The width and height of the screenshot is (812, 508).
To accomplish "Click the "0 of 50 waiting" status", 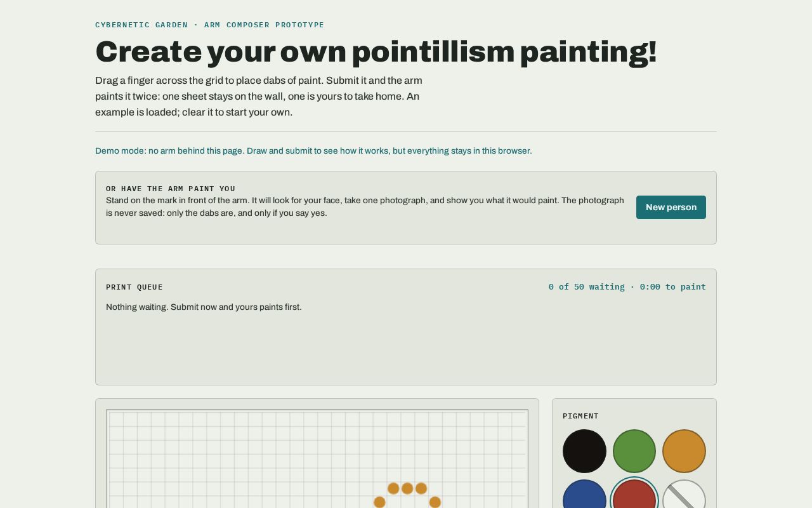I will click(x=627, y=287).
